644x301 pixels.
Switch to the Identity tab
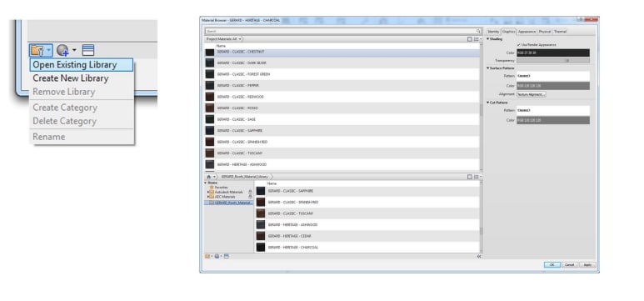pos(493,31)
